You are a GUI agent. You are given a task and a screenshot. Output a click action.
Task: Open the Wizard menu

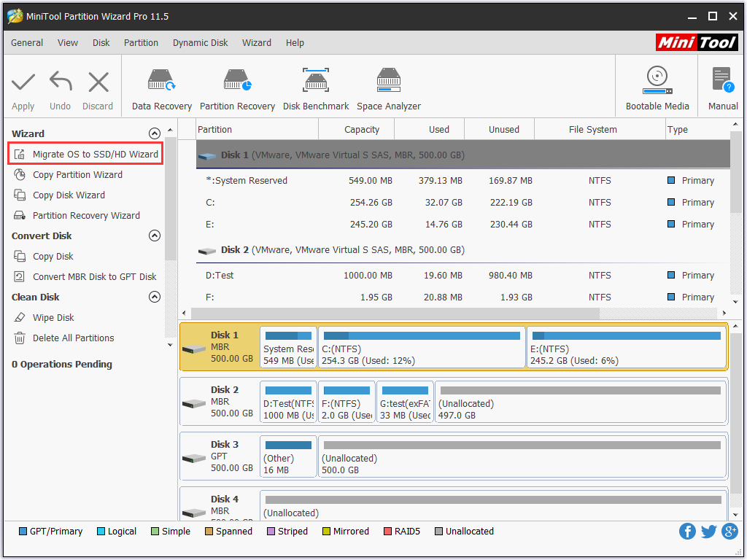[x=256, y=43]
